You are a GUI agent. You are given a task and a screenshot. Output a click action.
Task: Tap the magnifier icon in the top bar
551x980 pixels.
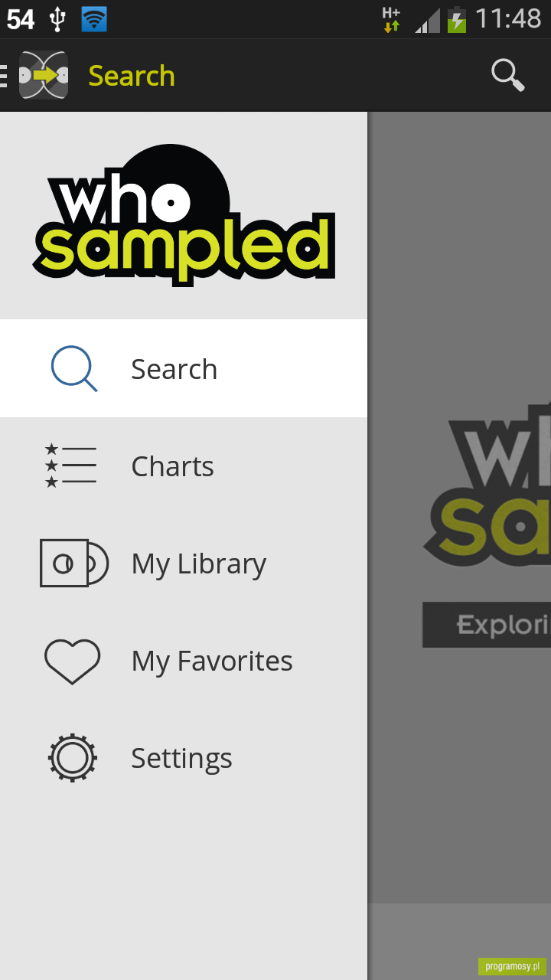tap(507, 75)
